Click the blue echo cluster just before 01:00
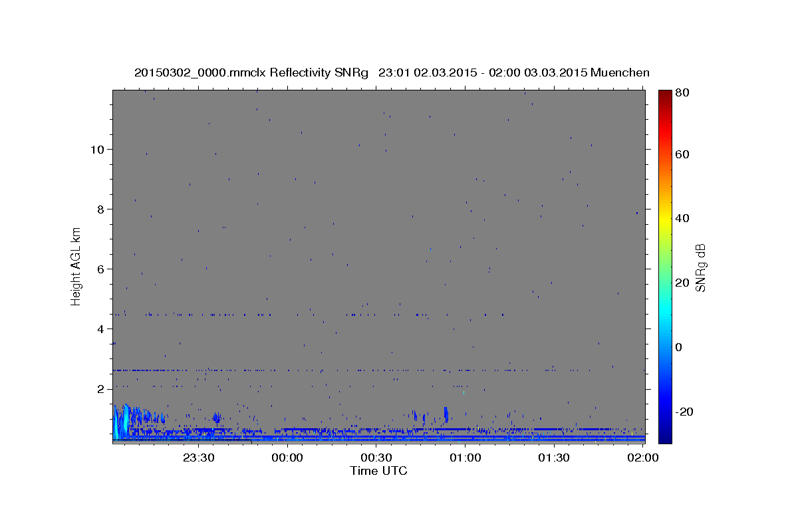The width and height of the screenshot is (798, 532). click(x=446, y=414)
